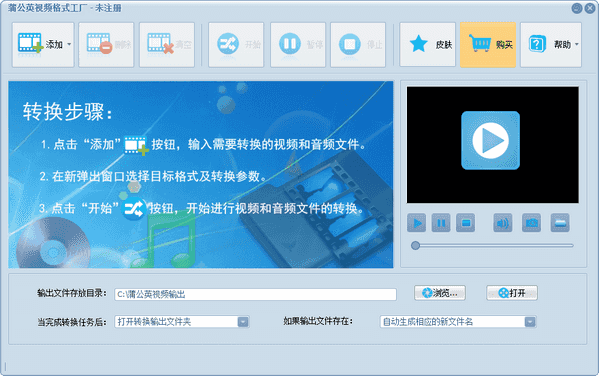
Task: Click the title bar menu button
Action: click(x=577, y=8)
